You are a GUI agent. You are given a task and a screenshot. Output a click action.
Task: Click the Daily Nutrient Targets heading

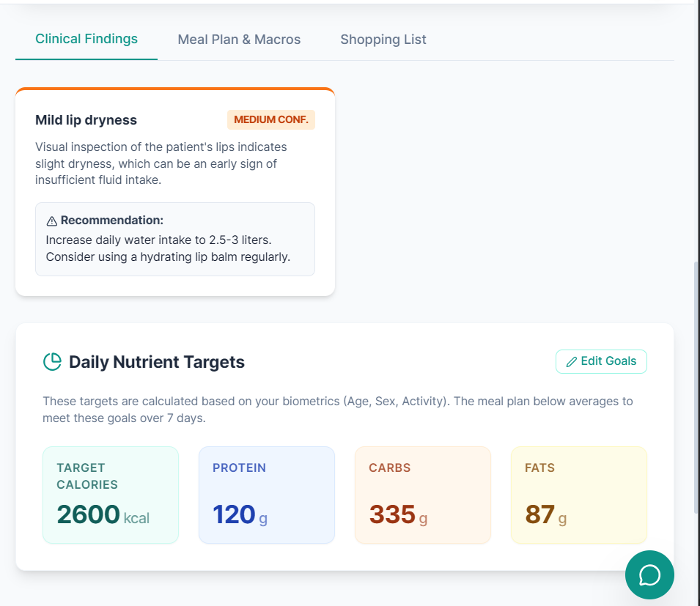pyautogui.click(x=157, y=362)
